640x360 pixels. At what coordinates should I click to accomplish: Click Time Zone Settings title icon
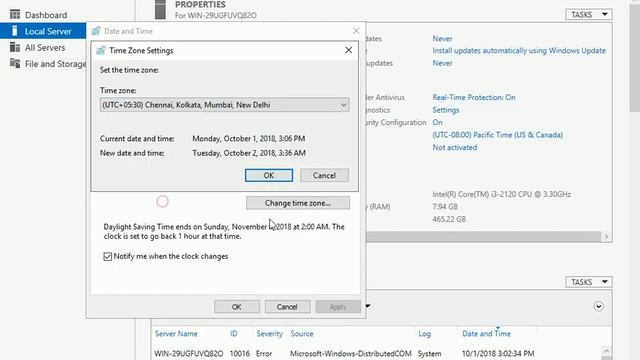tap(101, 50)
